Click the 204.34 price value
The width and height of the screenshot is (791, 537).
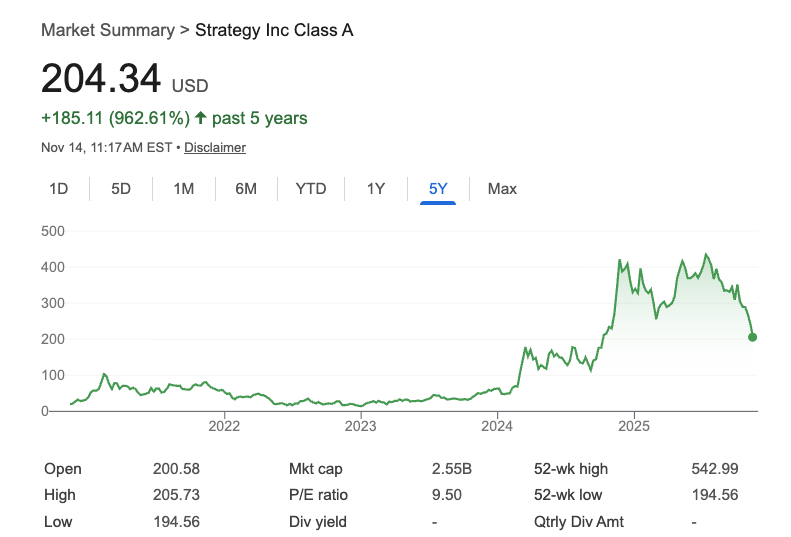tap(100, 80)
